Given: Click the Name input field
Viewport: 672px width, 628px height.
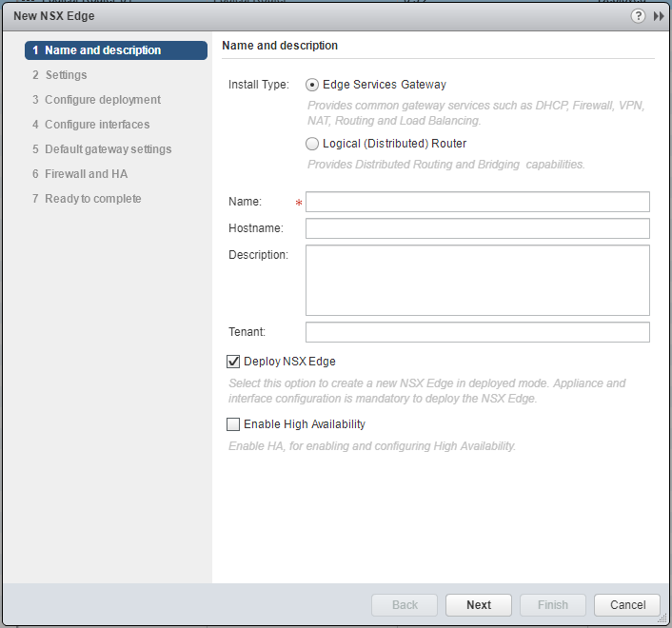Looking at the screenshot, I should tap(477, 202).
